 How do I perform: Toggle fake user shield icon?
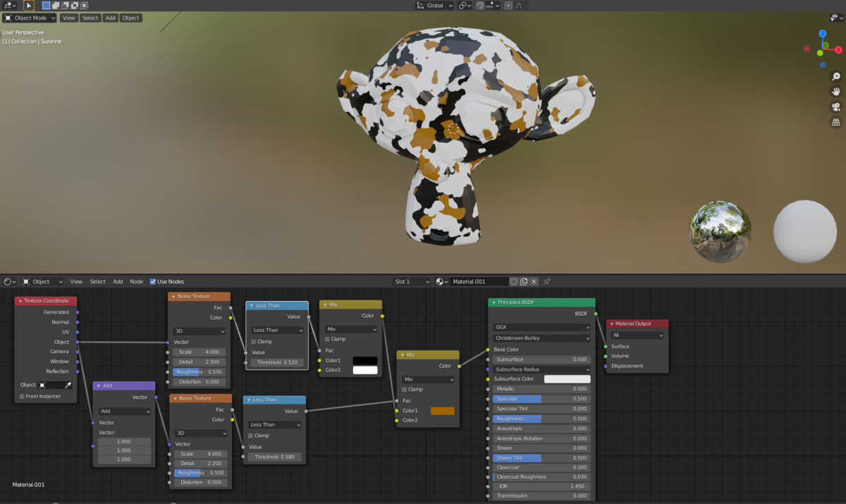pos(514,281)
